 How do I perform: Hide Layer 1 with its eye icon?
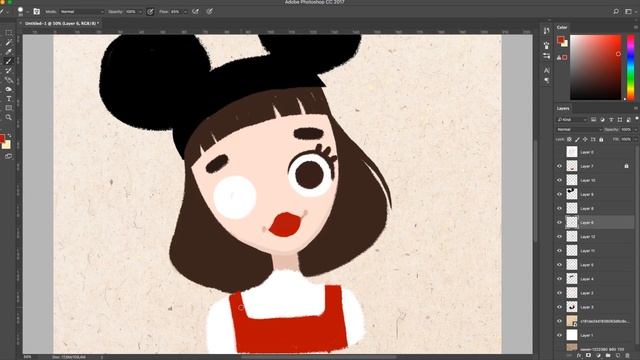pyautogui.click(x=559, y=335)
